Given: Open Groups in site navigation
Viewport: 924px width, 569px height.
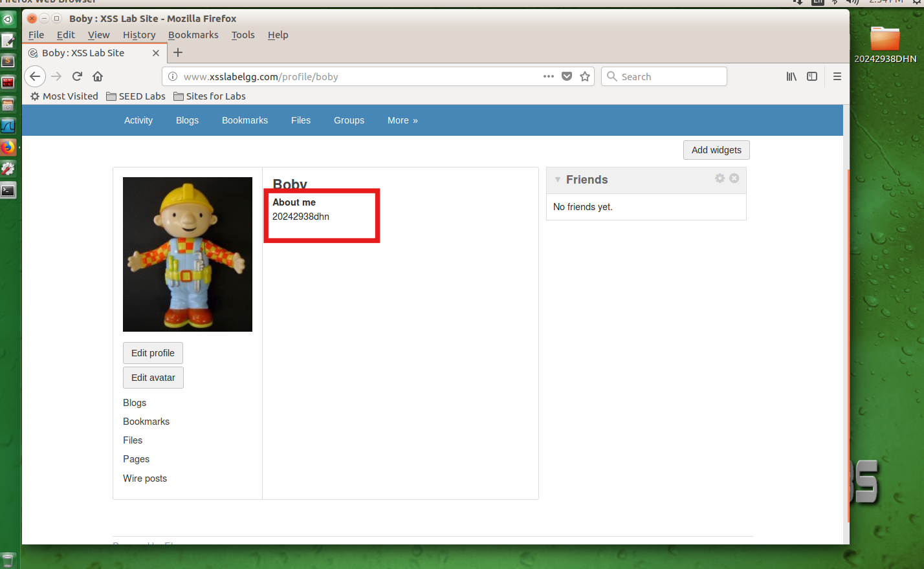Looking at the screenshot, I should pyautogui.click(x=349, y=120).
